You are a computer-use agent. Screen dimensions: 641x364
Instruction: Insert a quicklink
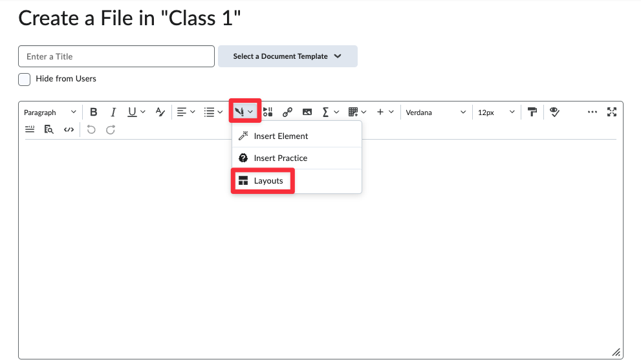coord(288,112)
